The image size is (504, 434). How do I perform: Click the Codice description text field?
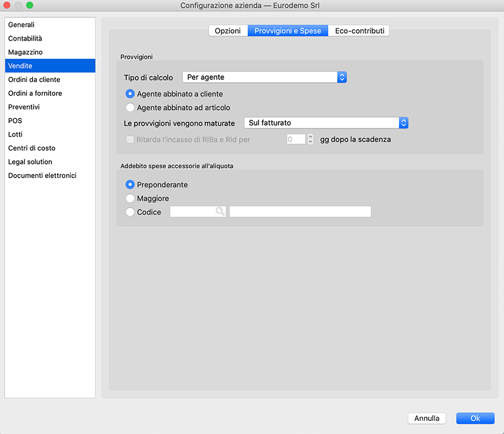(x=300, y=212)
